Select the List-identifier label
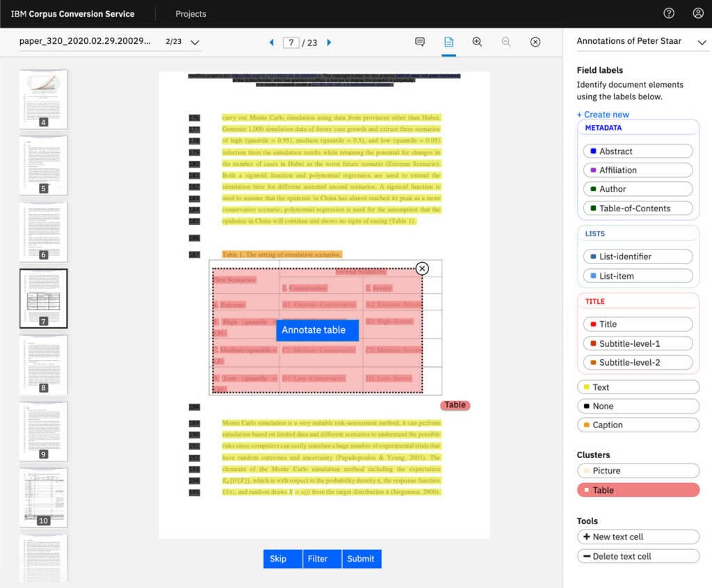Viewport: 712px width, 588px height. (x=638, y=256)
